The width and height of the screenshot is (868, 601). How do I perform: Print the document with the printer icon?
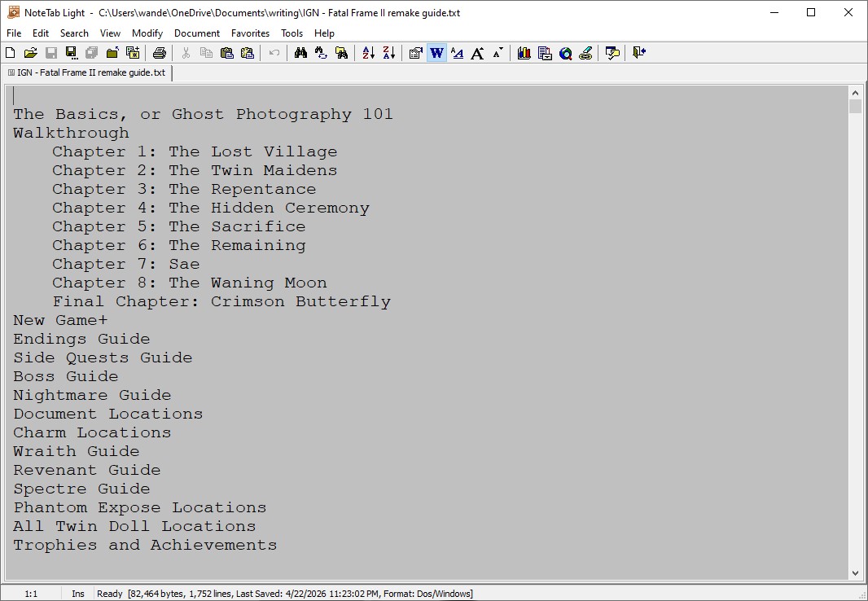click(x=160, y=53)
